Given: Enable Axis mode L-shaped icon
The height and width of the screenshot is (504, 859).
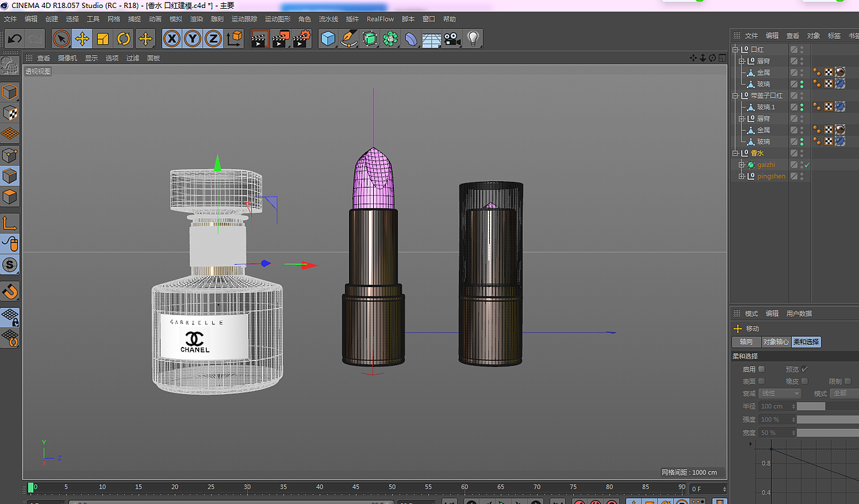Looking at the screenshot, I should pyautogui.click(x=10, y=223).
